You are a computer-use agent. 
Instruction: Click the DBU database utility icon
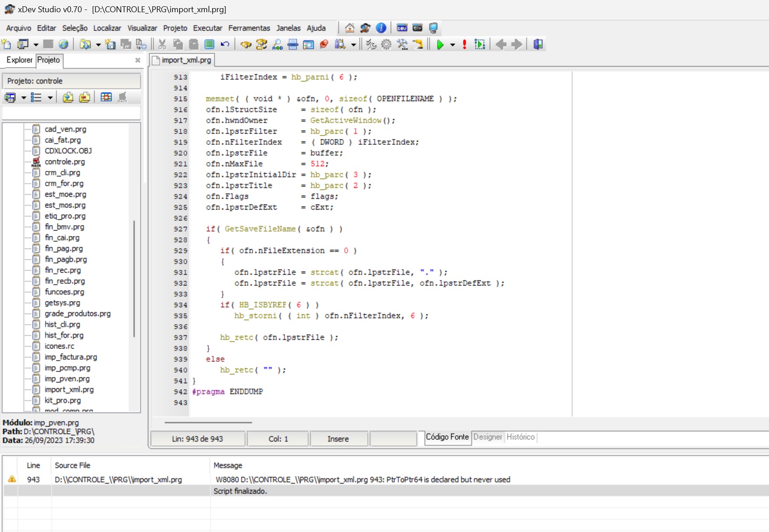[x=402, y=28]
